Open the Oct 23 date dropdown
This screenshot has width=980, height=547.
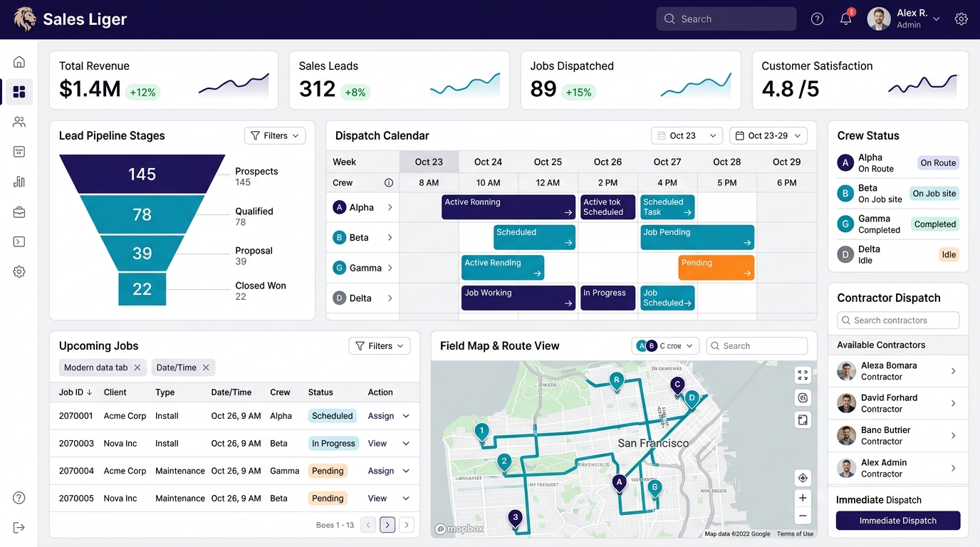click(687, 135)
